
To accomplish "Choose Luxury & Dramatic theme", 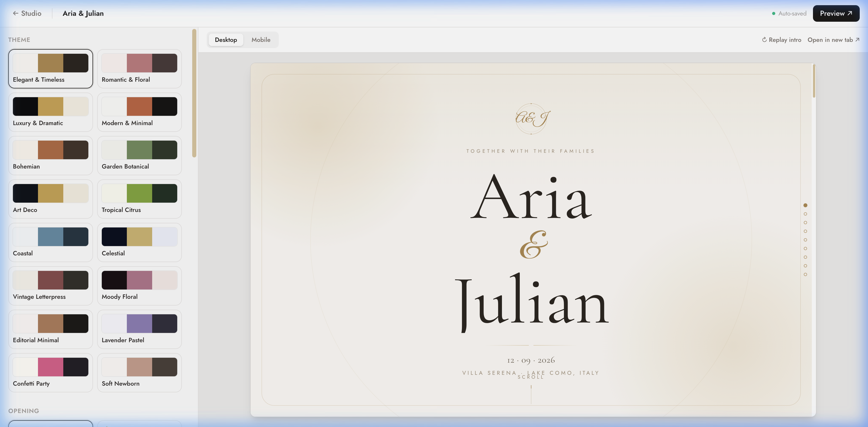I will [51, 112].
